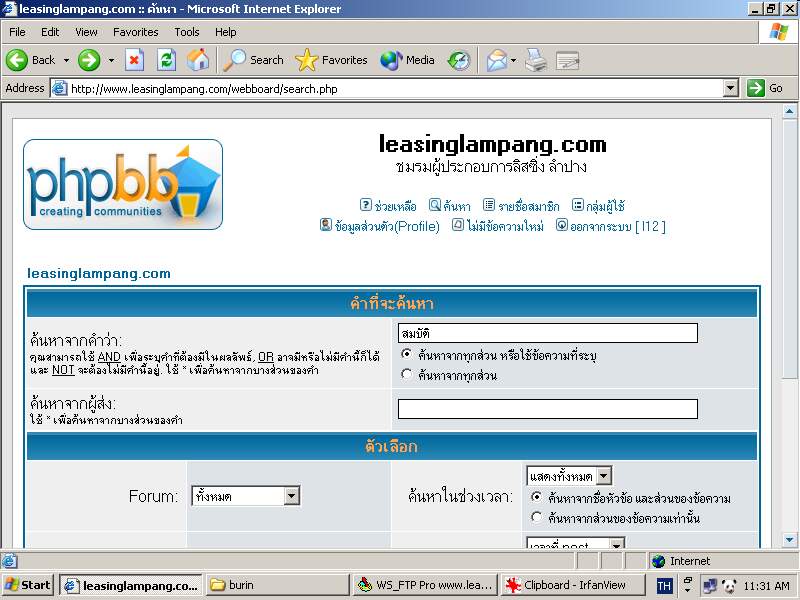Choose the message-text-only search radio button
Image resolution: width=800 pixels, height=600 pixels.
click(x=537, y=517)
